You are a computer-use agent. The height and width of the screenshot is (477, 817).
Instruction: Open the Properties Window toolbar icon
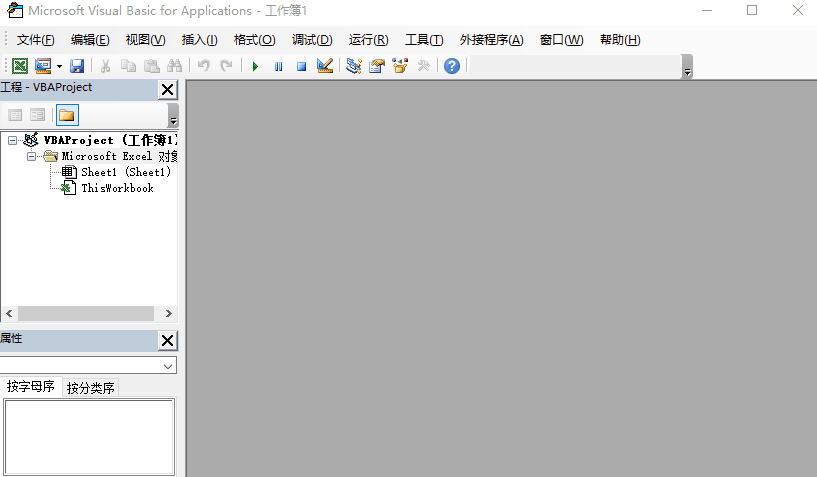point(377,66)
